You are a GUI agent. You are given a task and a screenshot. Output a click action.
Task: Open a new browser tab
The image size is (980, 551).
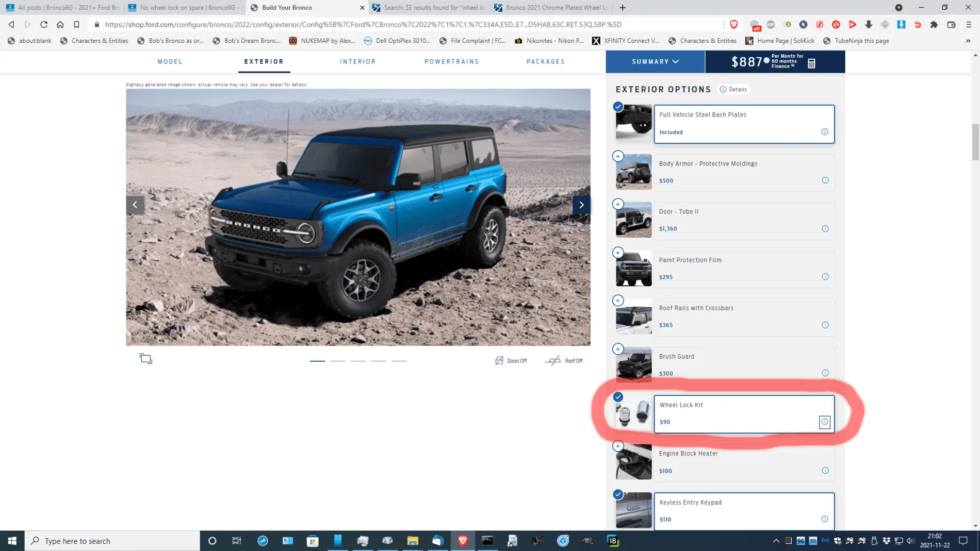coord(623,8)
